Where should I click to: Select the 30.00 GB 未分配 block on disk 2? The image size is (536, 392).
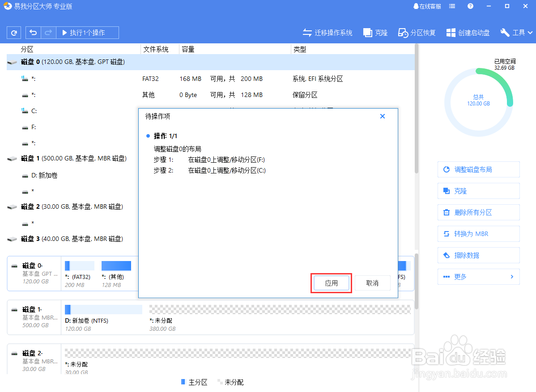tap(238, 361)
